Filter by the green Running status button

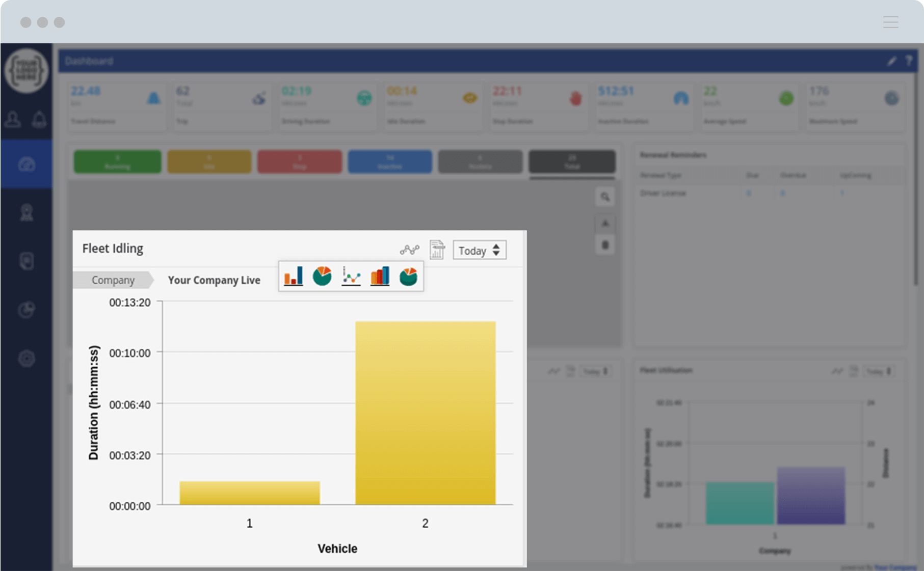(117, 161)
